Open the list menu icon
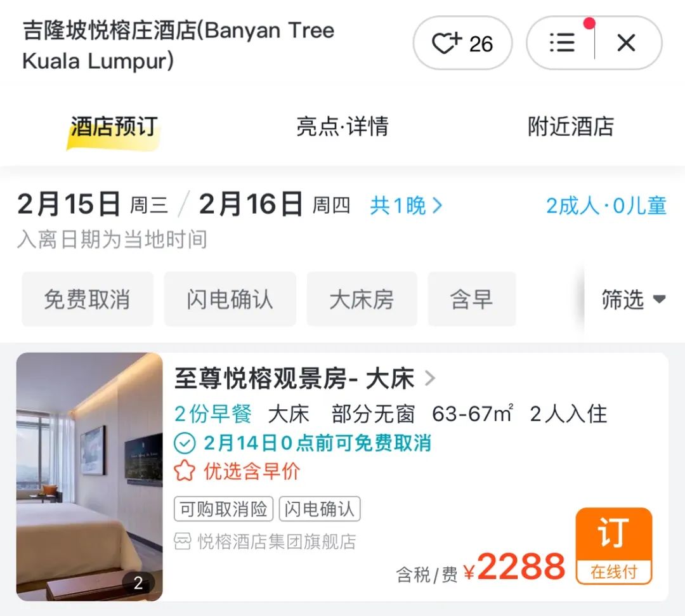This screenshot has height=616, width=685. pos(562,43)
